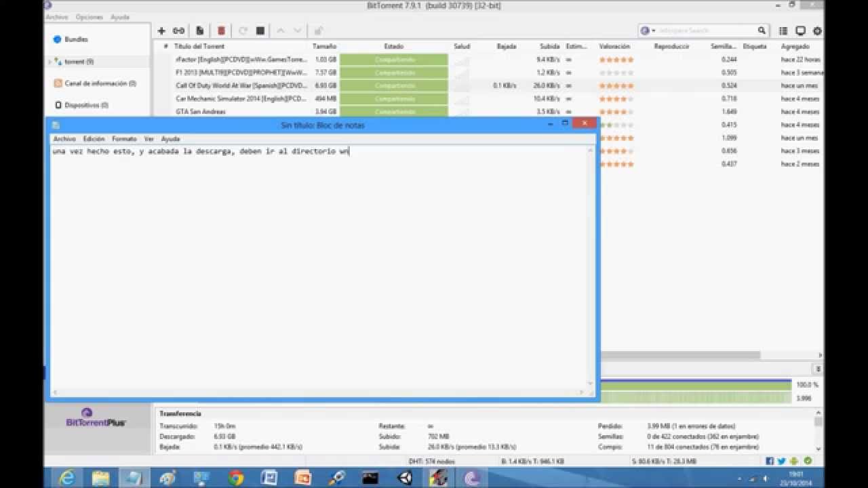Click the 100.0 % green progress bar

click(x=695, y=384)
